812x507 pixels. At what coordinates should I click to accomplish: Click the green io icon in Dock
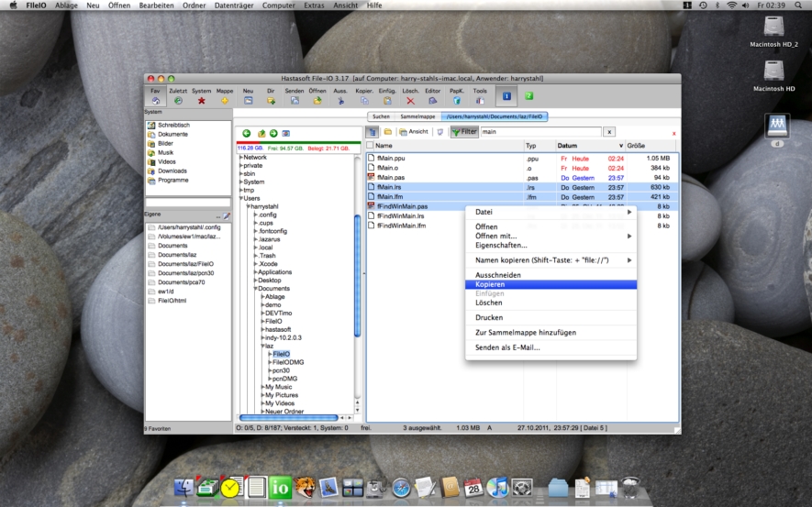tap(280, 488)
